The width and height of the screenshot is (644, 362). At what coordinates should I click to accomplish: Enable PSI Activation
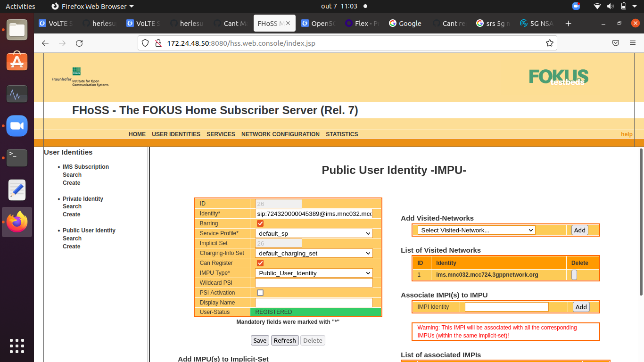(x=260, y=293)
